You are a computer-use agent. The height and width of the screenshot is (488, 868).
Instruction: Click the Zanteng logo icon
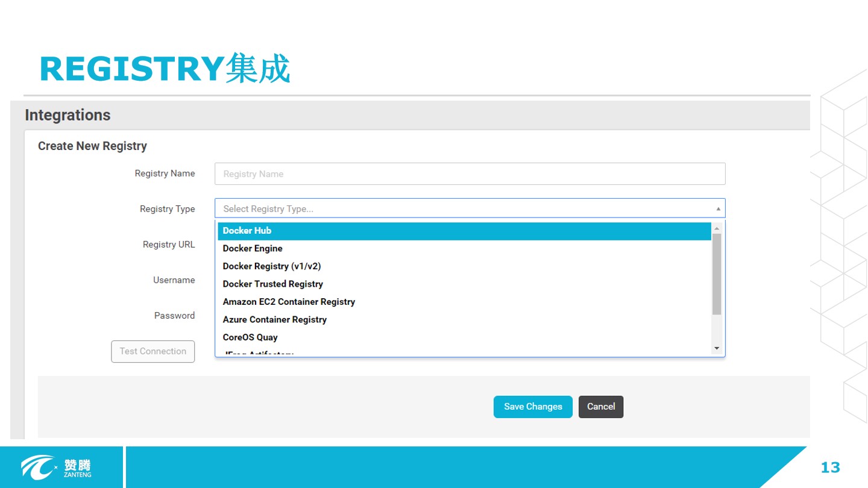click(x=40, y=467)
